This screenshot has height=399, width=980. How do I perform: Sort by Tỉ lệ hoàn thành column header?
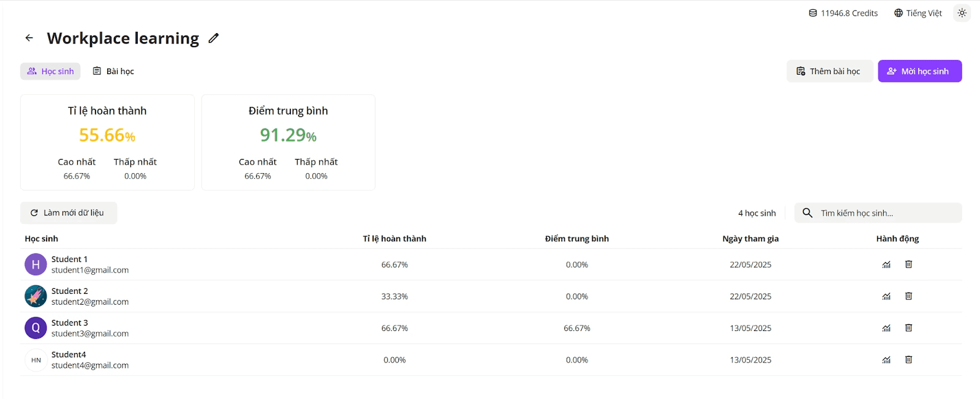[x=394, y=239]
